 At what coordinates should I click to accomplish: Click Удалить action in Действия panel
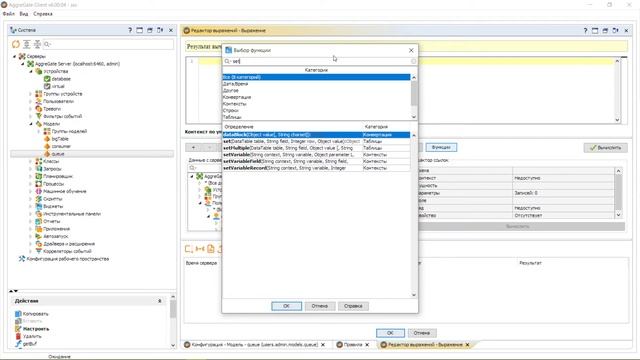pyautogui.click(x=28, y=336)
